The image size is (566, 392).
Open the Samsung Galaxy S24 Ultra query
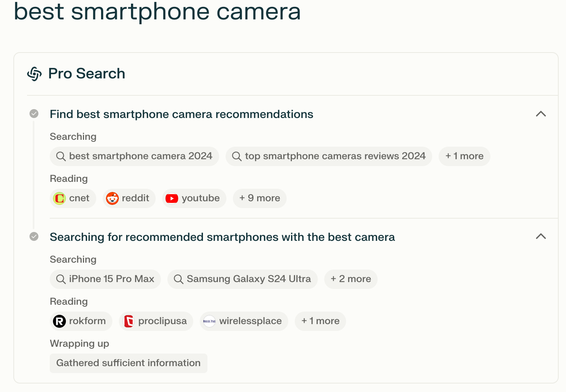(x=243, y=279)
